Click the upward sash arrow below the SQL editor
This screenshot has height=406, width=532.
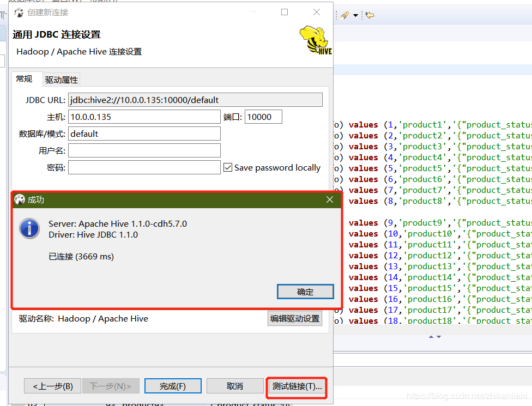[x=431, y=337]
